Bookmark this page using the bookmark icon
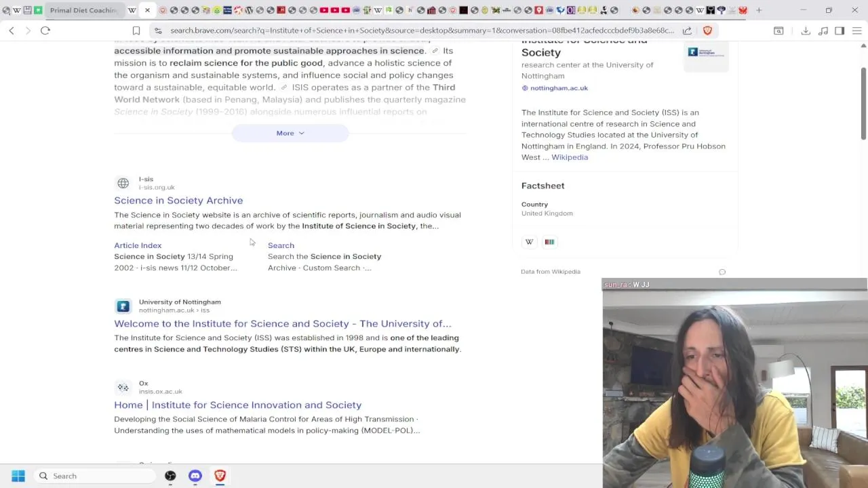The height and width of the screenshot is (488, 868). click(136, 30)
